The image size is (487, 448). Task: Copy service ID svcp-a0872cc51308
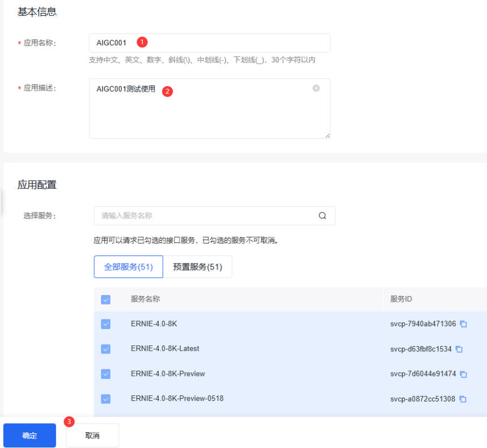click(463, 399)
